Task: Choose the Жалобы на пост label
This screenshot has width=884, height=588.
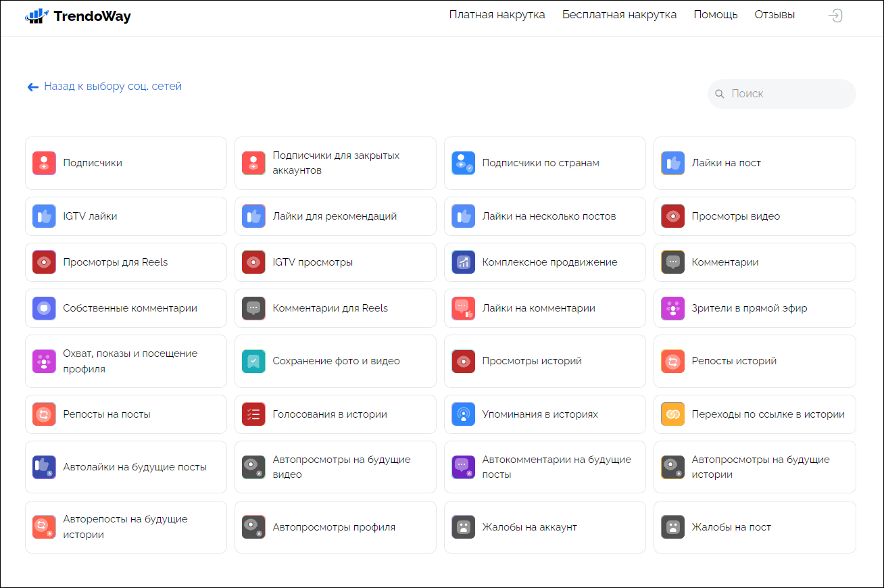Action: pos(731,527)
